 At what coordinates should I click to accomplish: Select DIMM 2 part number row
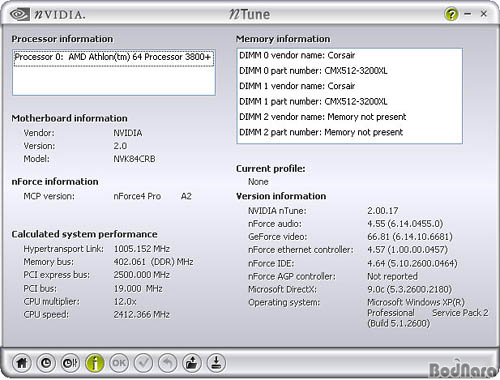click(349, 132)
